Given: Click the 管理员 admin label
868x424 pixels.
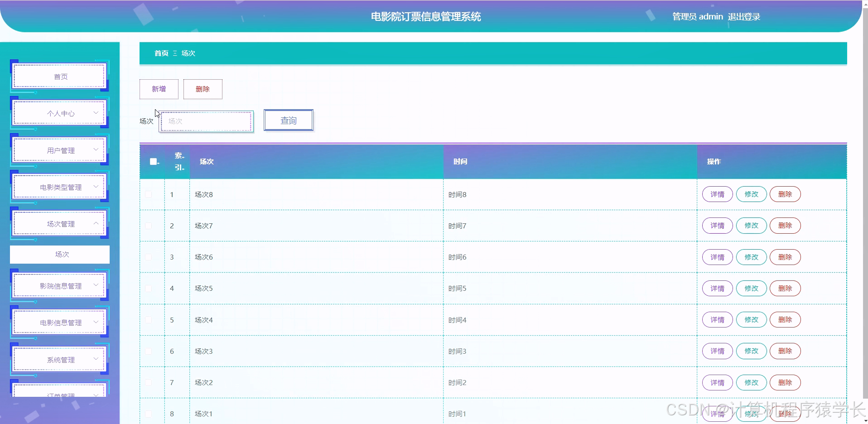Looking at the screenshot, I should 698,17.
